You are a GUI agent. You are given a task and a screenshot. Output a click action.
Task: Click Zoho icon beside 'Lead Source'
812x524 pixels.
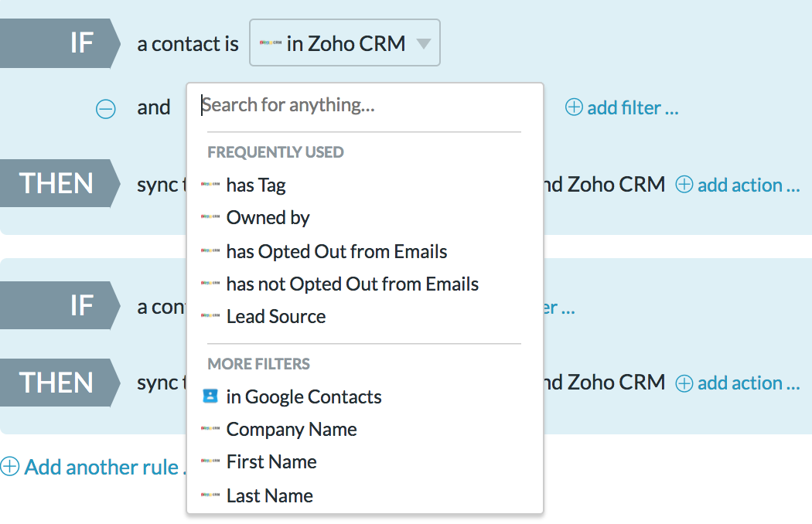tap(210, 315)
